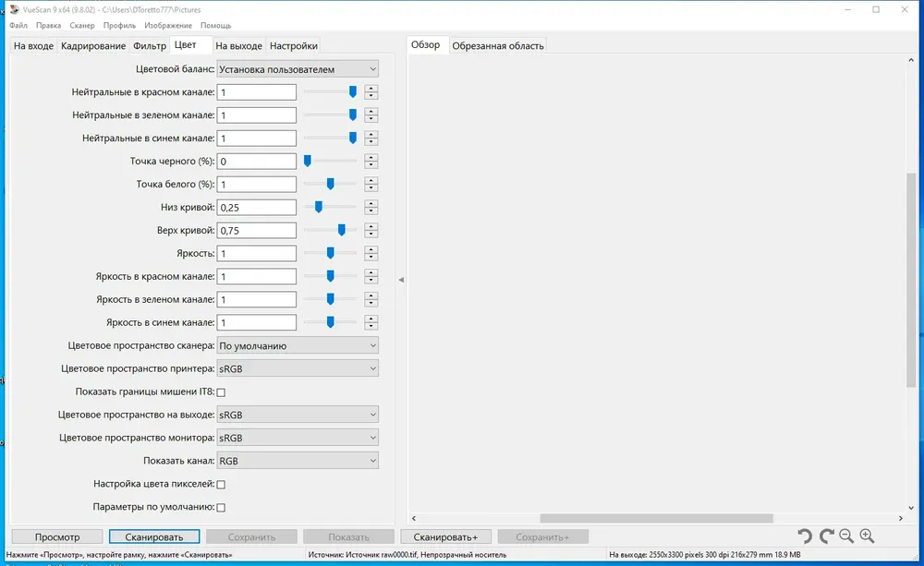This screenshot has height=566, width=924.
Task: Open the Показать канал dropdown
Action: (x=298, y=461)
